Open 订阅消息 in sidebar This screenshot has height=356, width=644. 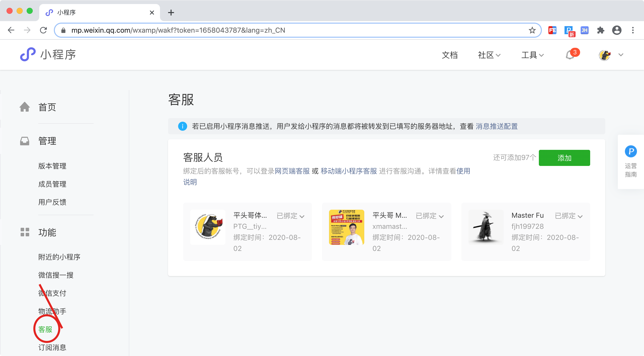click(52, 347)
